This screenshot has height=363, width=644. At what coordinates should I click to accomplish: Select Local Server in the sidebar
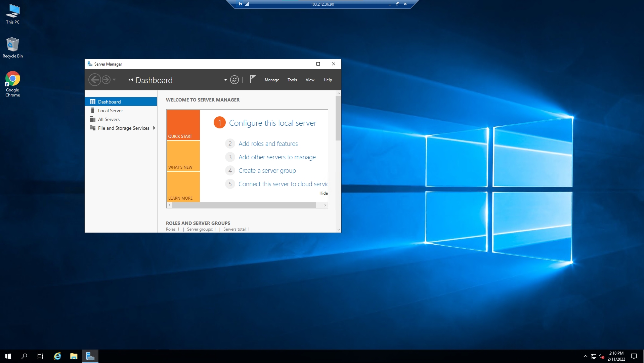click(x=110, y=111)
